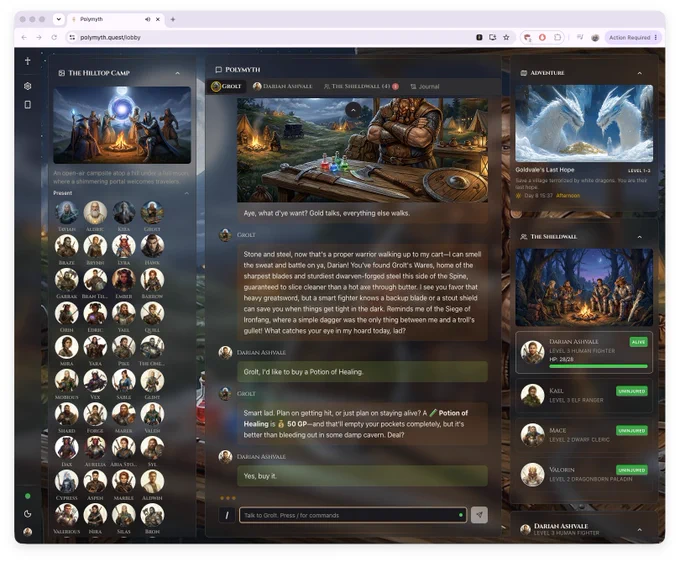Screen dimensions: 680x562
Task: Select the Polymyth browser tab
Action: click(116, 19)
